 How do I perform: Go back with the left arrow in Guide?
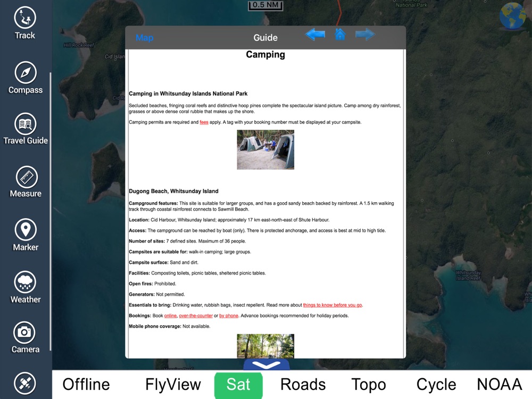tap(315, 34)
